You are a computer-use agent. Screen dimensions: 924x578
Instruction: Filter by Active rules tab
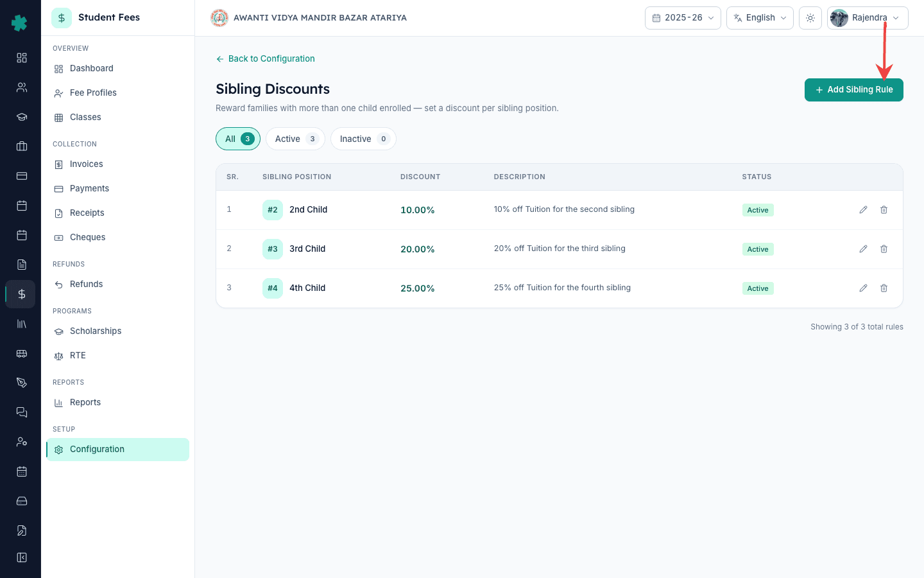pyautogui.click(x=295, y=139)
